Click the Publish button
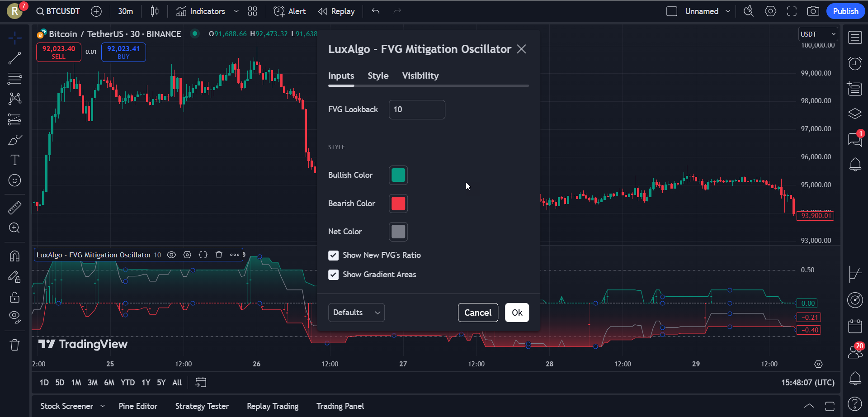Image resolution: width=868 pixels, height=417 pixels. click(845, 11)
